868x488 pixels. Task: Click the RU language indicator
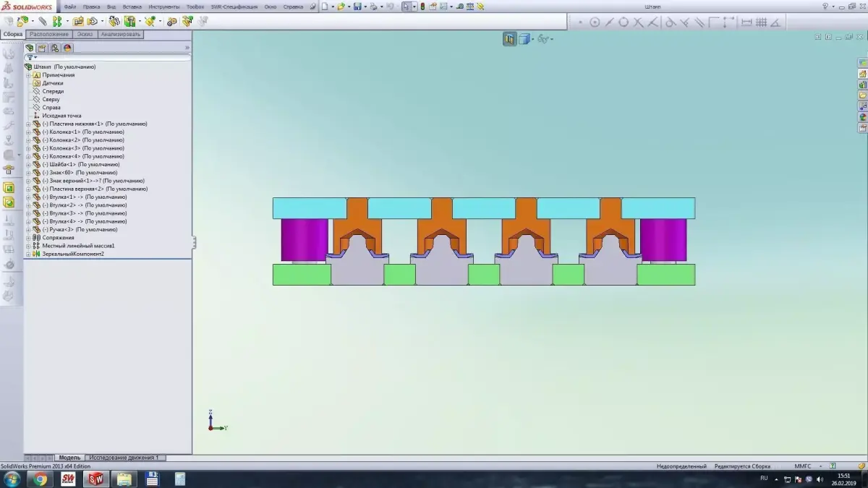764,479
